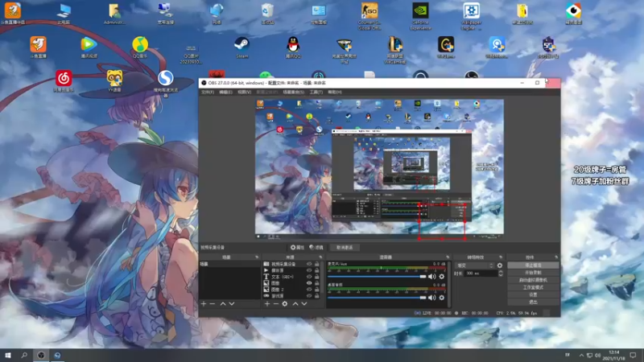Open transition properties gear next to 渐变
644x362 pixels.
[x=500, y=265]
